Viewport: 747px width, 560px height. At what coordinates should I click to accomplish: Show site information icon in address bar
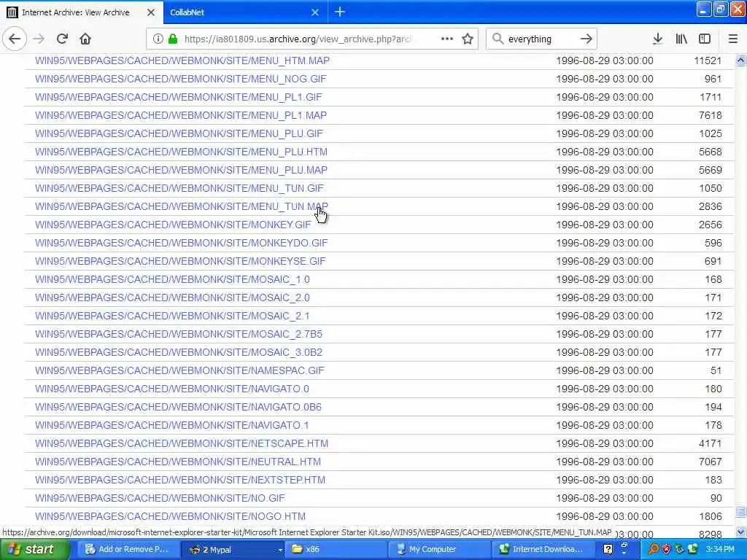pyautogui.click(x=158, y=39)
